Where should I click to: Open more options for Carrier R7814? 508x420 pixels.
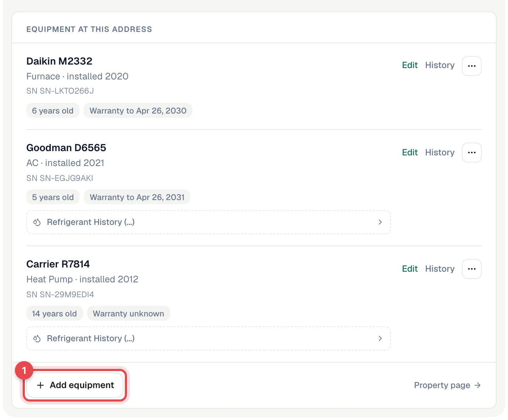[471, 269]
